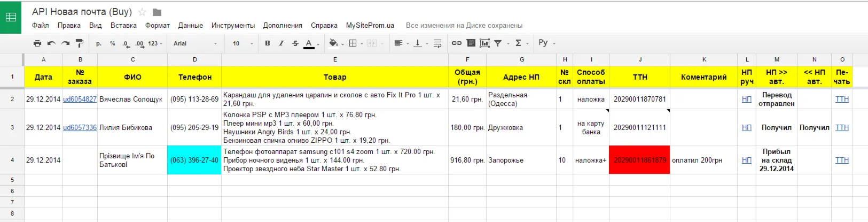Expand the Ру input tools arrow

coord(554,44)
